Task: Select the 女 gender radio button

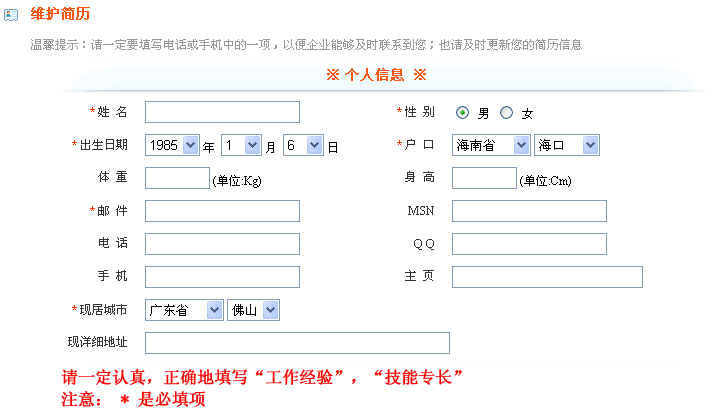Action: pos(506,113)
